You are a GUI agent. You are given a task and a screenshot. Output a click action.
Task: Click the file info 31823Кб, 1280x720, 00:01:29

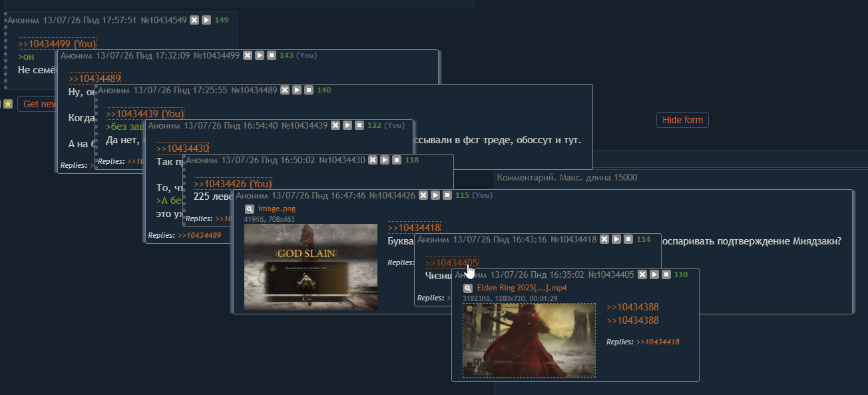pyautogui.click(x=510, y=298)
